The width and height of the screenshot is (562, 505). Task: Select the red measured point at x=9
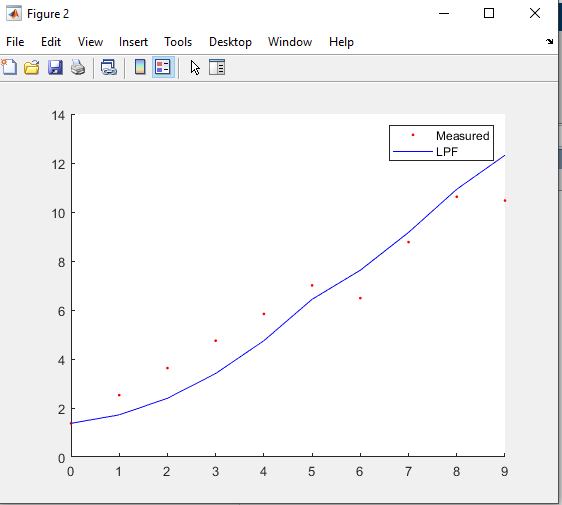click(x=505, y=201)
